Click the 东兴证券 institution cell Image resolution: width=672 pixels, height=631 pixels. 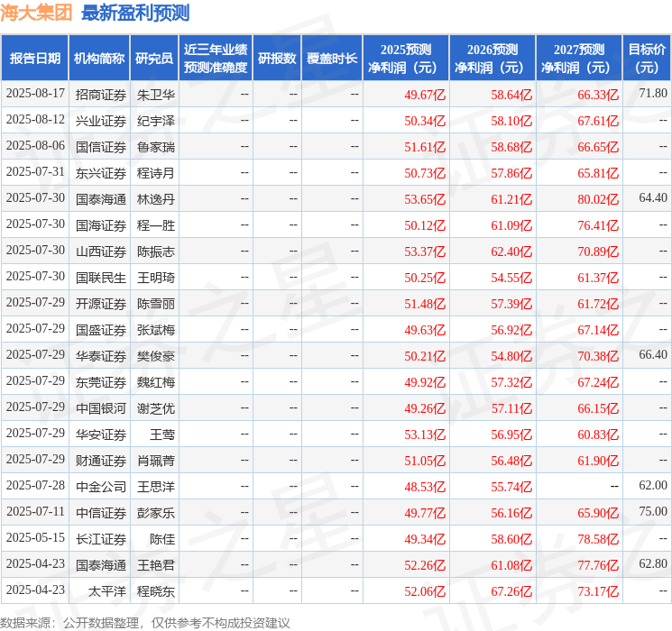click(x=101, y=173)
